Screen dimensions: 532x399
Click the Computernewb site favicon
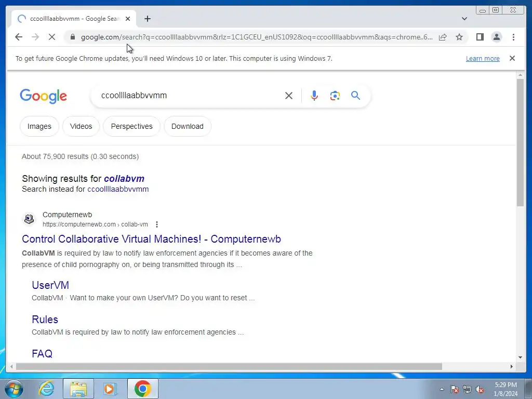[x=29, y=219]
